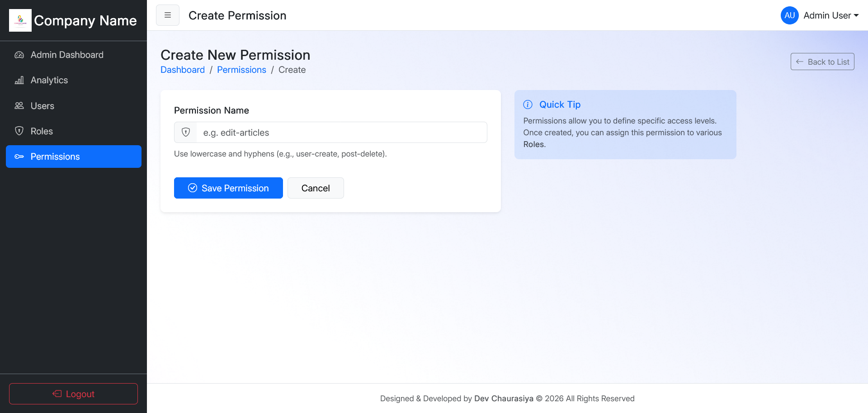Click the Cancel button
Viewport: 868px width, 413px height.
316,188
